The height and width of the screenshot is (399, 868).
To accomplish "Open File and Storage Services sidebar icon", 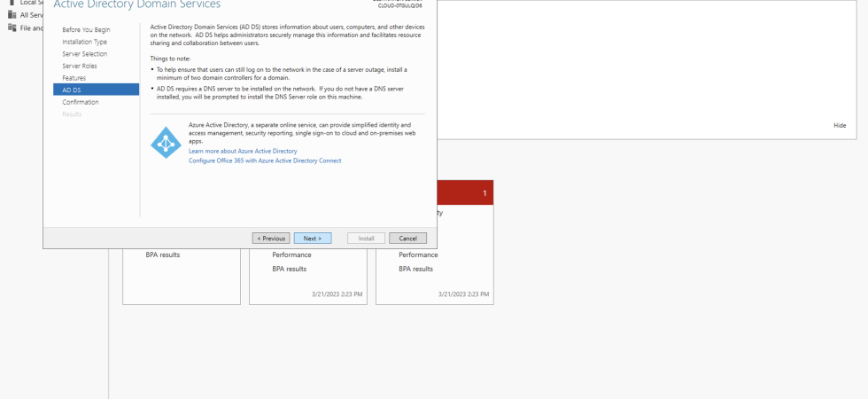I will (x=12, y=27).
